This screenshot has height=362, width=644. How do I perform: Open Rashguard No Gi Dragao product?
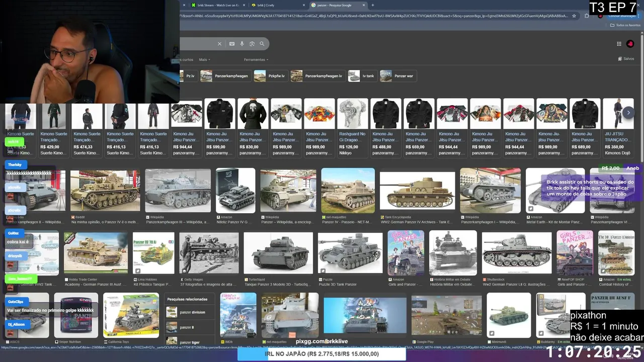point(352,128)
